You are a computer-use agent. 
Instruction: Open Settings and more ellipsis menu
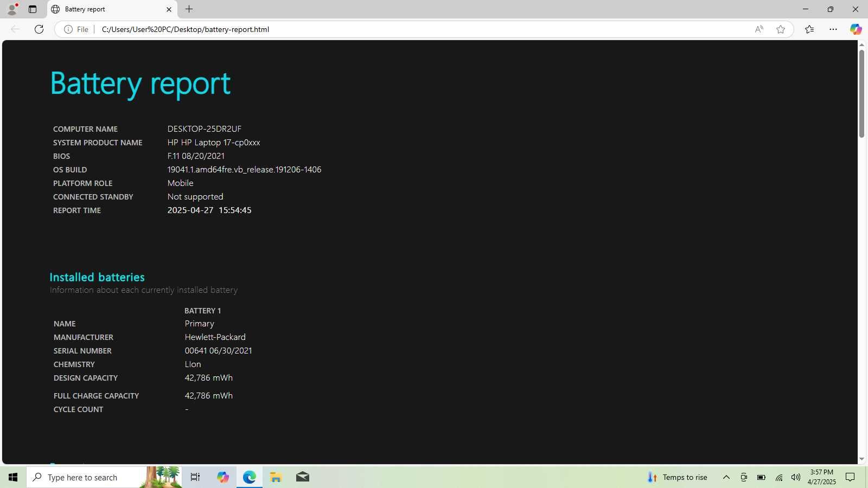click(833, 29)
